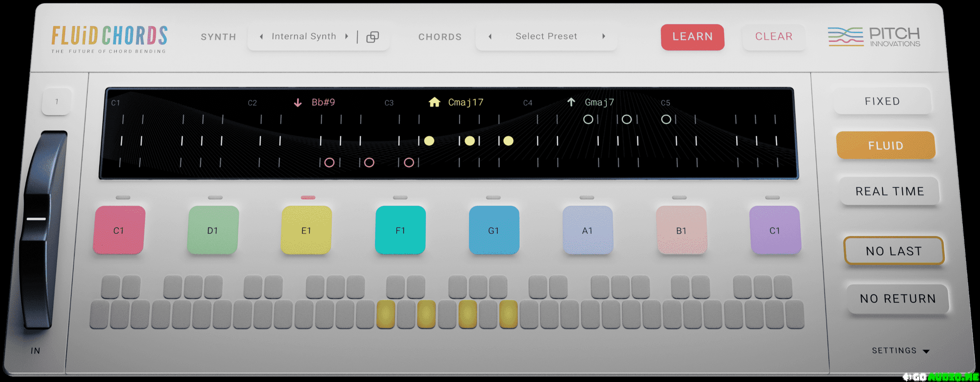Click the CHORDS label
The width and height of the screenshot is (980, 382).
pos(440,37)
